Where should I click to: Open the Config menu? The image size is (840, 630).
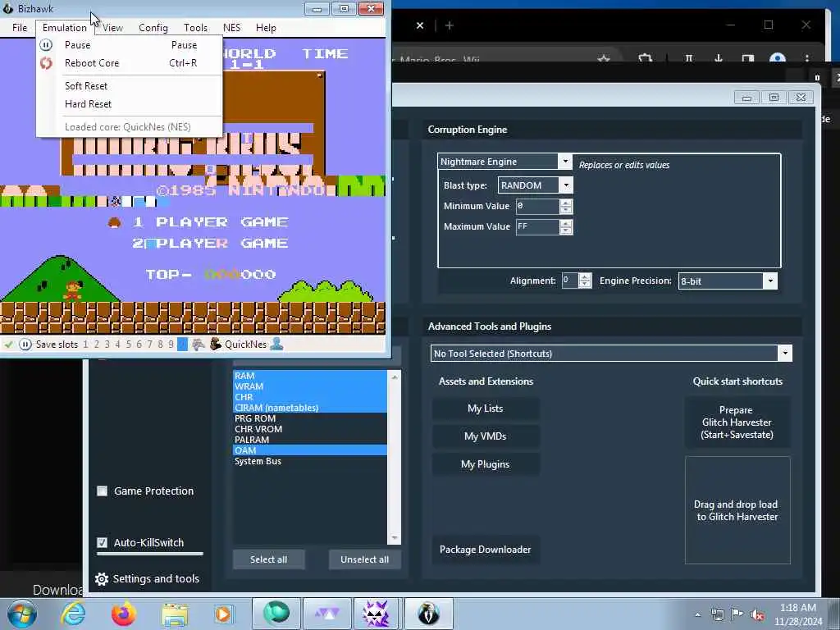coord(153,28)
